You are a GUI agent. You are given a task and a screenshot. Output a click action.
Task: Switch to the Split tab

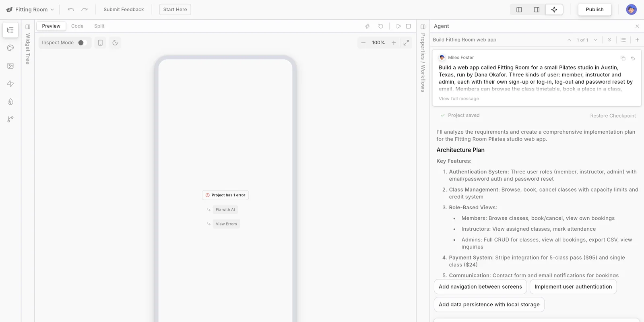pyautogui.click(x=99, y=26)
